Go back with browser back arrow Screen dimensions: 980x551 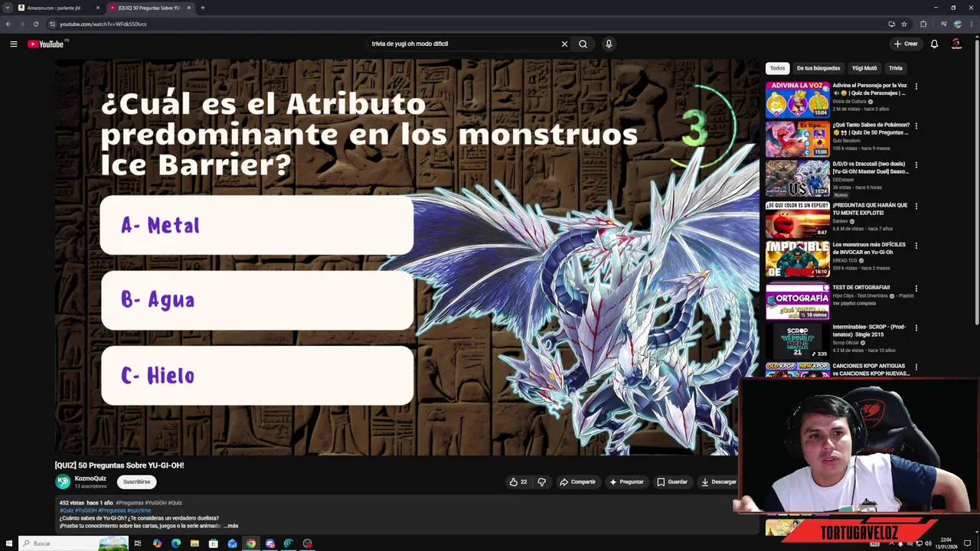tap(8, 24)
